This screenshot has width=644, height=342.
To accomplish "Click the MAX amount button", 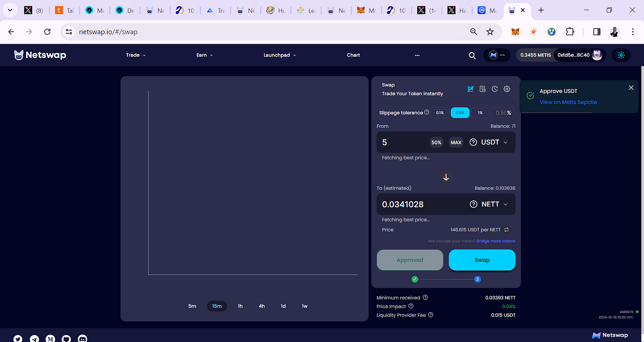I will [x=456, y=142].
